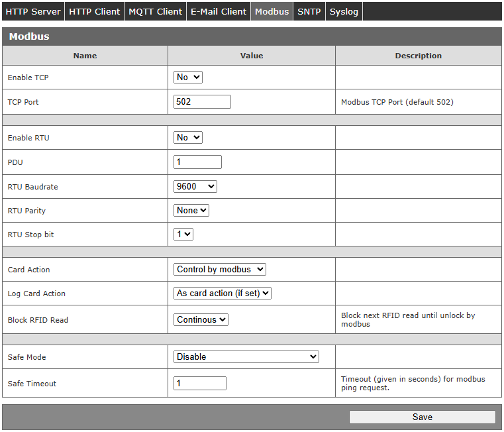Expand the Log Card Action dropdown
The image size is (504, 432).
click(x=223, y=294)
